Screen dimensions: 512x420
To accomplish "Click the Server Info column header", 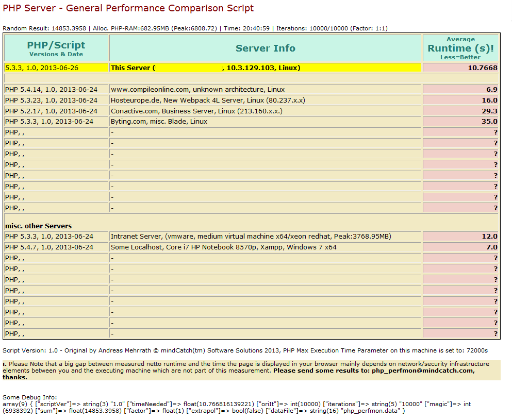I will tap(265, 48).
